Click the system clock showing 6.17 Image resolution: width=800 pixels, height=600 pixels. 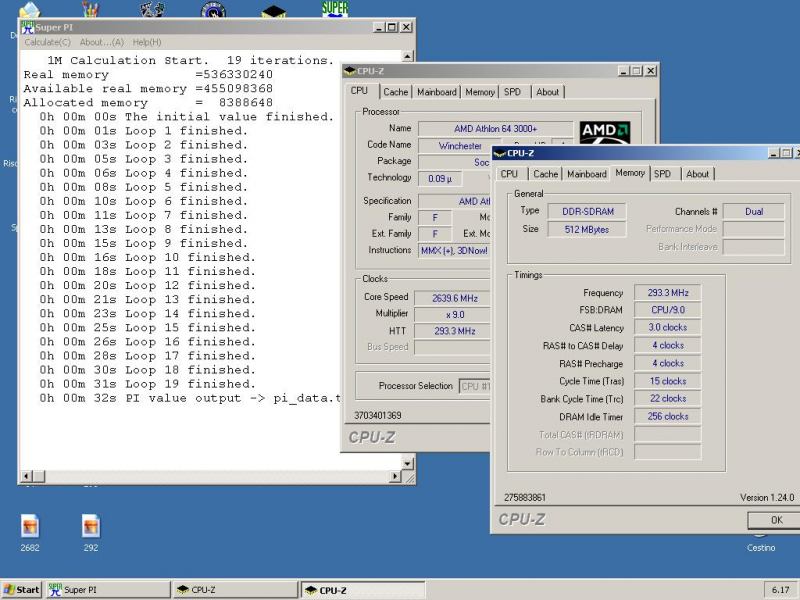(781, 590)
